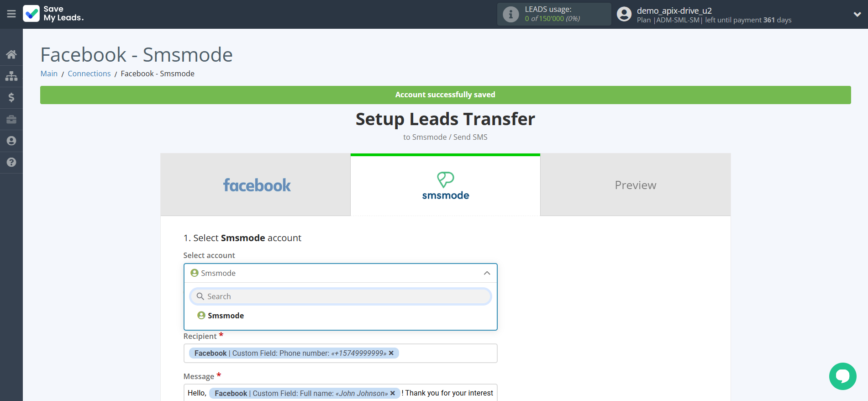Collapse the Select account dropdown
The width and height of the screenshot is (868, 401).
pyautogui.click(x=487, y=273)
